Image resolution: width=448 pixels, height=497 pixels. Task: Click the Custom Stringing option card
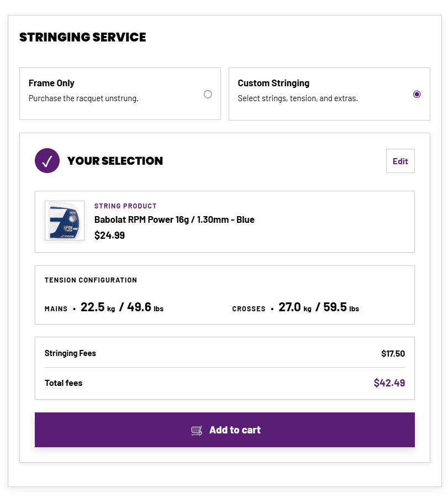point(329,93)
